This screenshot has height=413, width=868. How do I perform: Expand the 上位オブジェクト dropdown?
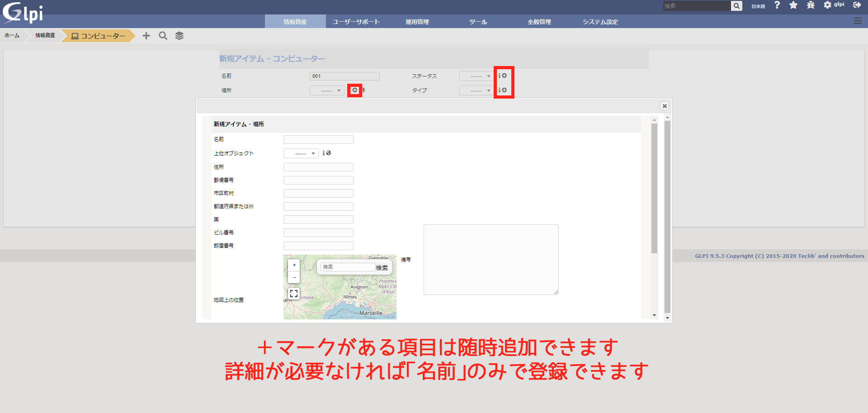[301, 154]
